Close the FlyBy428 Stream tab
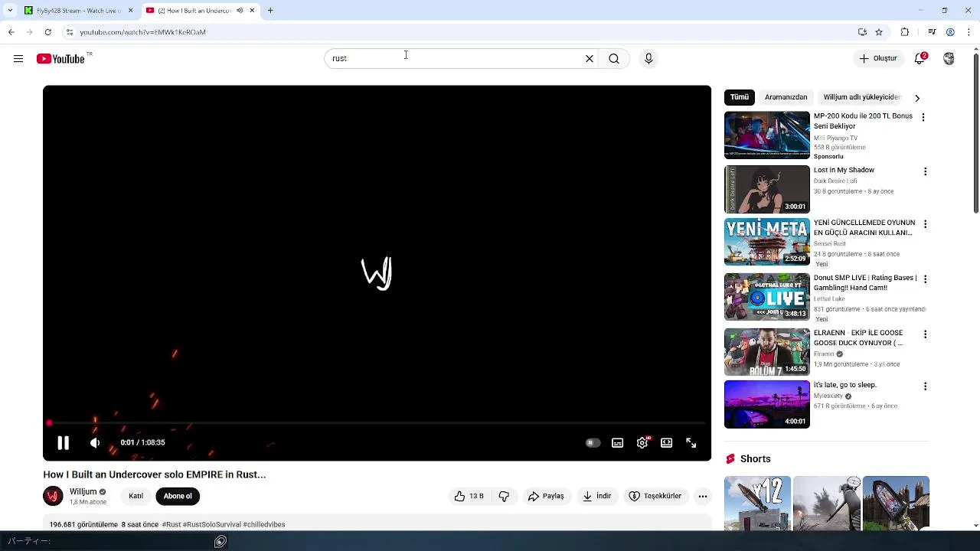 point(130,11)
